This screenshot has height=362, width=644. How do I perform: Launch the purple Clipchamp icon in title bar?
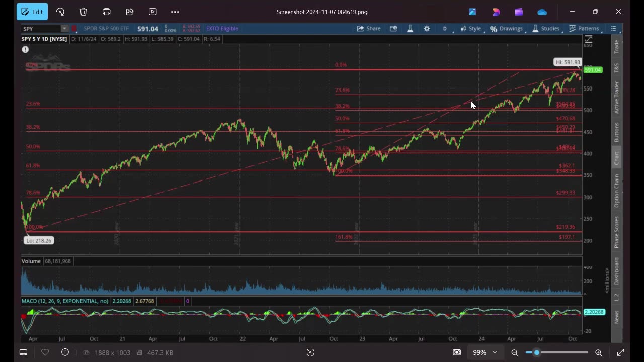519,12
